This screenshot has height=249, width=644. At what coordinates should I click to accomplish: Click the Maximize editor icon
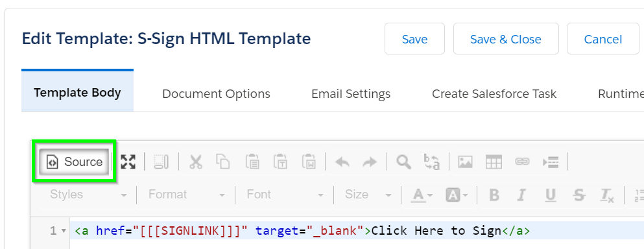128,162
